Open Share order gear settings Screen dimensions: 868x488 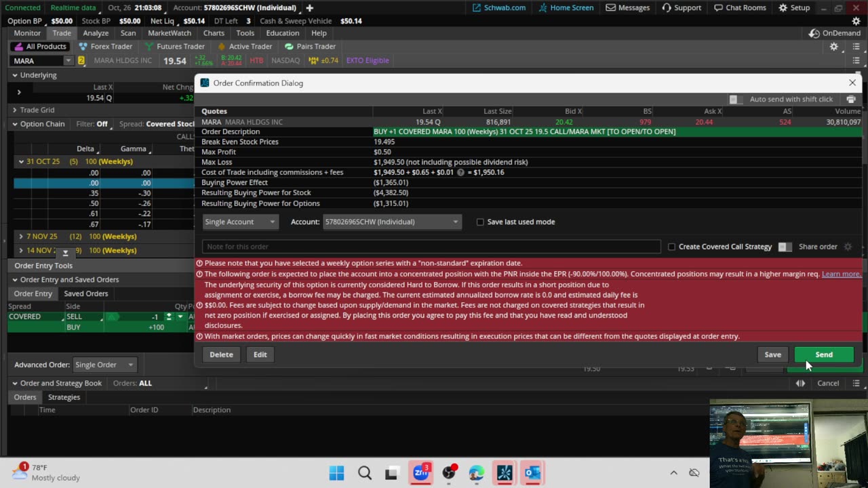(x=848, y=247)
